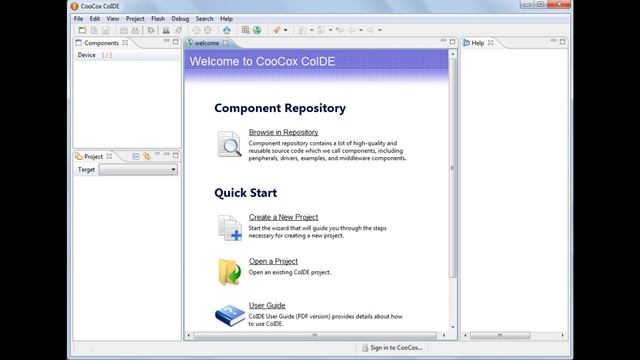Click the User Guide link
Viewport: 640px width, 360px height.
tap(267, 305)
